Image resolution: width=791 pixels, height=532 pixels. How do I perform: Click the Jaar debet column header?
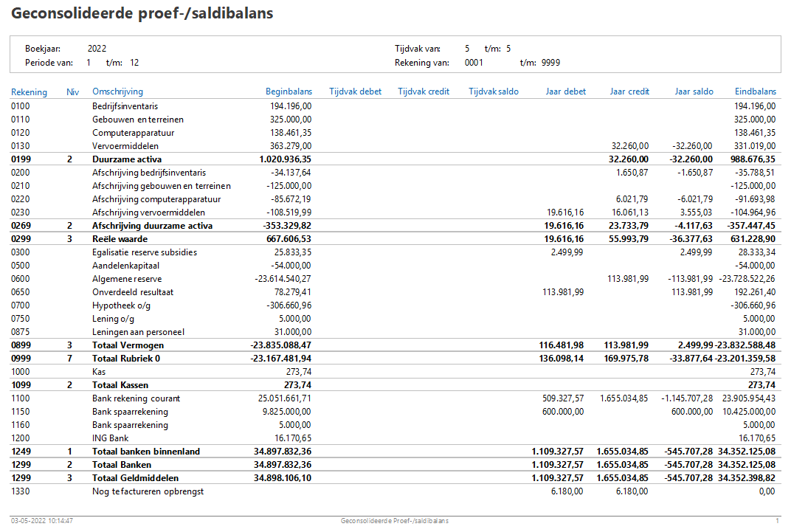tap(565, 91)
